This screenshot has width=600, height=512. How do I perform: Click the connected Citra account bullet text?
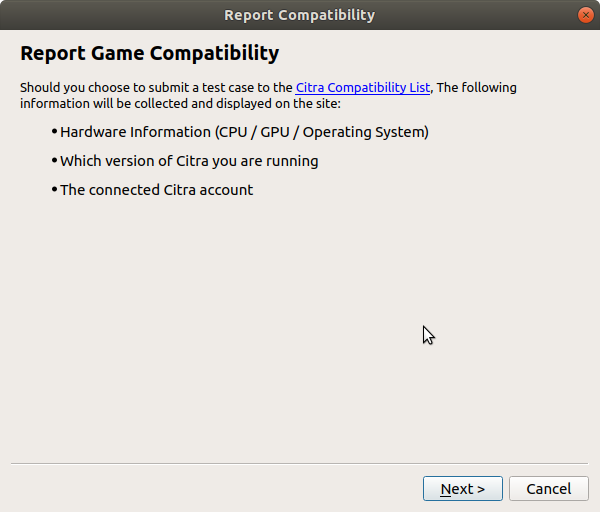click(x=156, y=190)
